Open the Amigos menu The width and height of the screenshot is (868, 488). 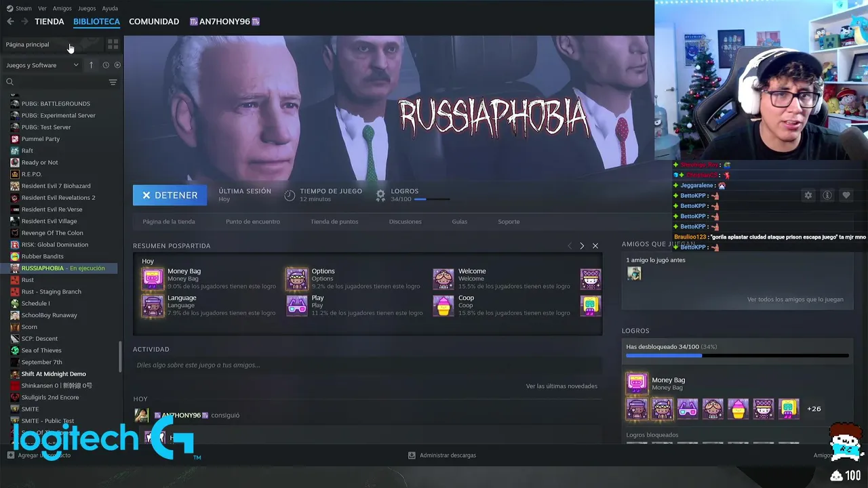click(62, 8)
